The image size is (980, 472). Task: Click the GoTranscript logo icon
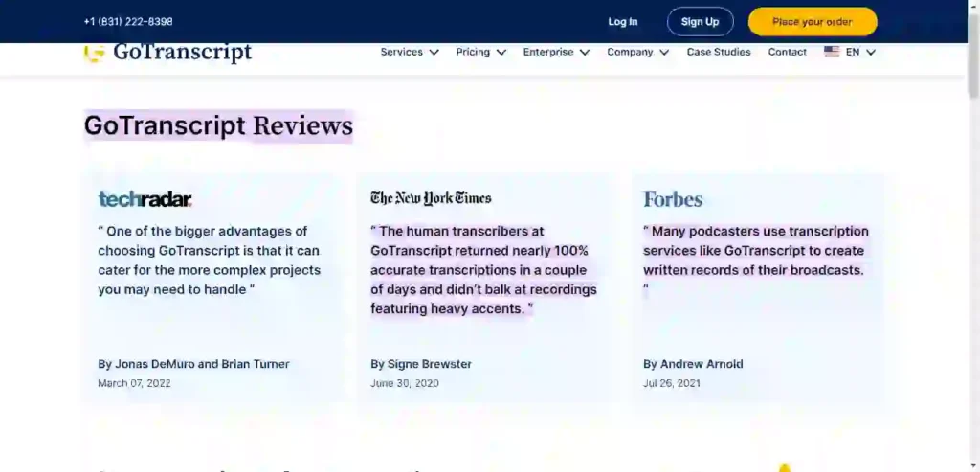pos(94,54)
